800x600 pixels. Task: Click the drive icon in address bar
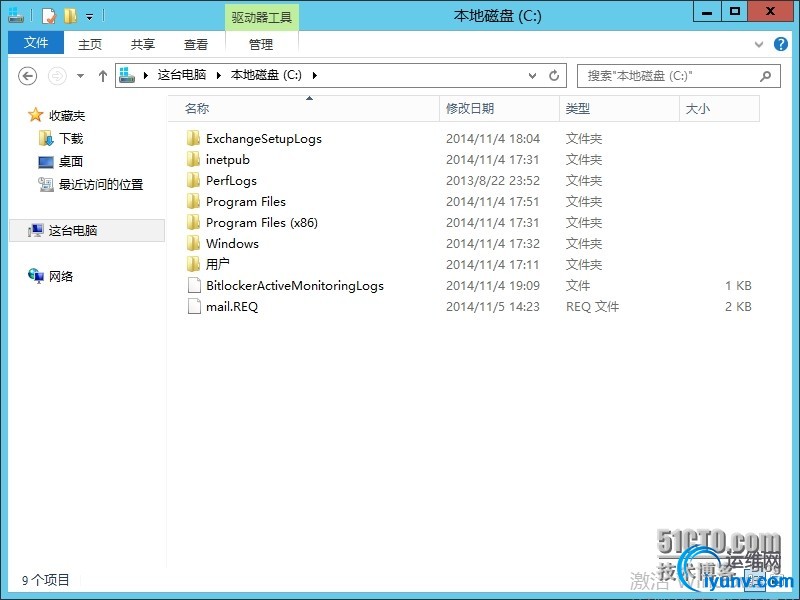coord(127,76)
